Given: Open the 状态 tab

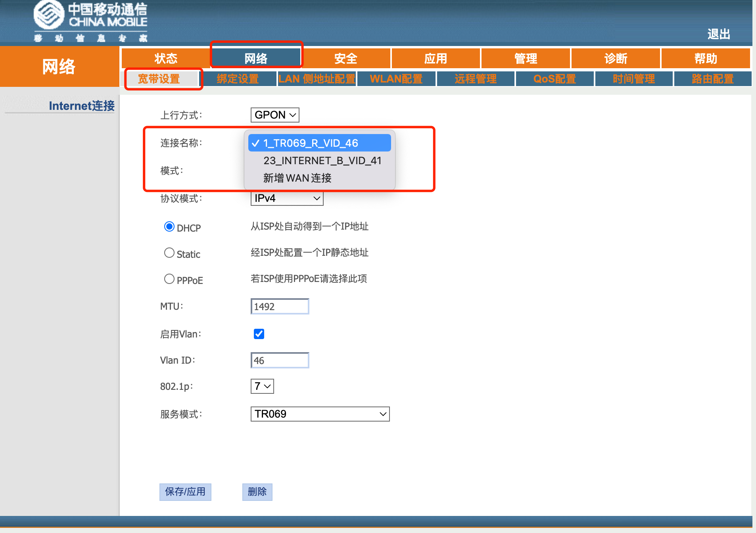Looking at the screenshot, I should pyautogui.click(x=166, y=59).
